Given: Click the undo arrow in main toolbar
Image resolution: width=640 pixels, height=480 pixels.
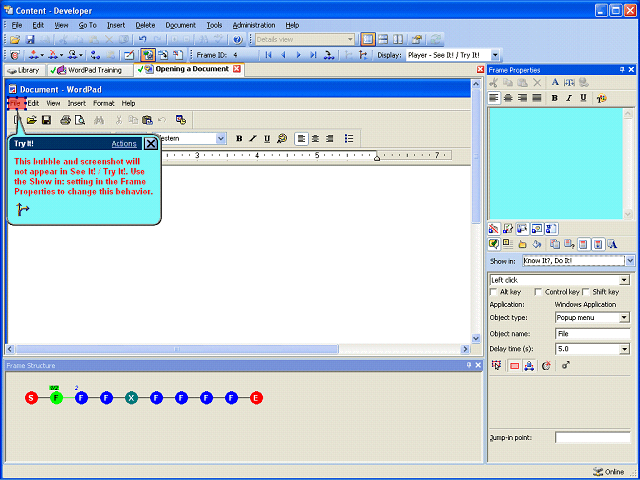Looking at the screenshot, I should coord(142,40).
